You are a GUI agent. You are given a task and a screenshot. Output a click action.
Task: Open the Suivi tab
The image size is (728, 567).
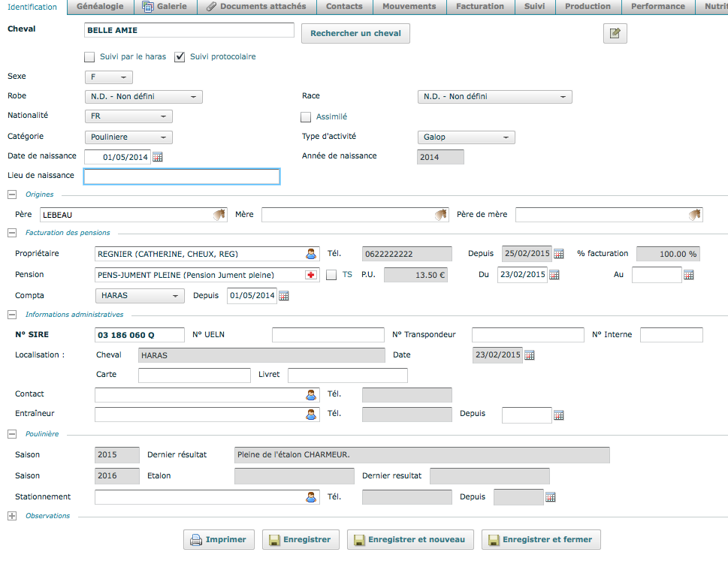pos(535,7)
